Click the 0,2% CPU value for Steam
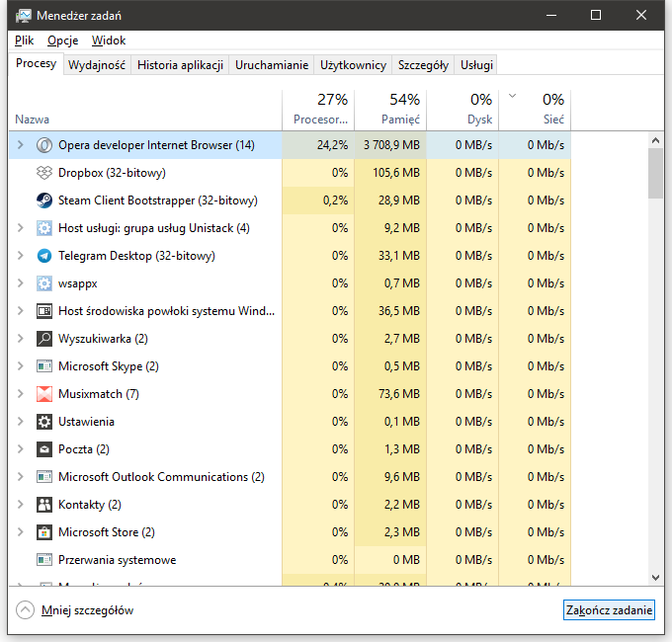Screen dimensions: 672x642 [336, 201]
